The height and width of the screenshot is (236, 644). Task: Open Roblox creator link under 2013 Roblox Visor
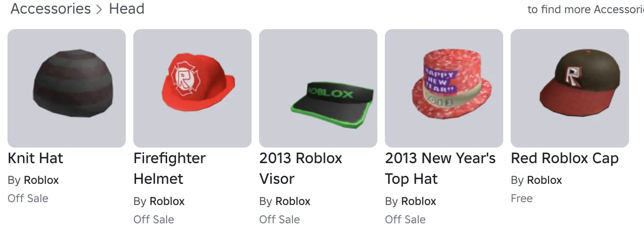[293, 201]
